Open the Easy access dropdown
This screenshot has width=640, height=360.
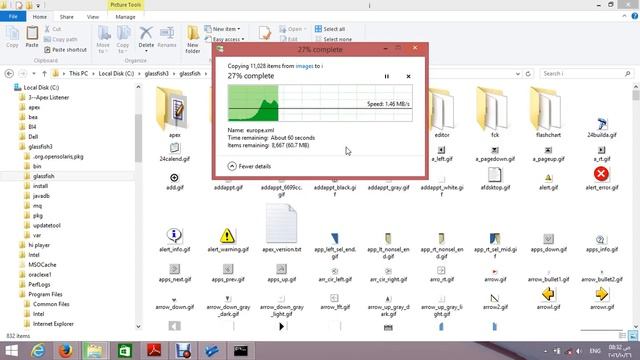coord(224,39)
